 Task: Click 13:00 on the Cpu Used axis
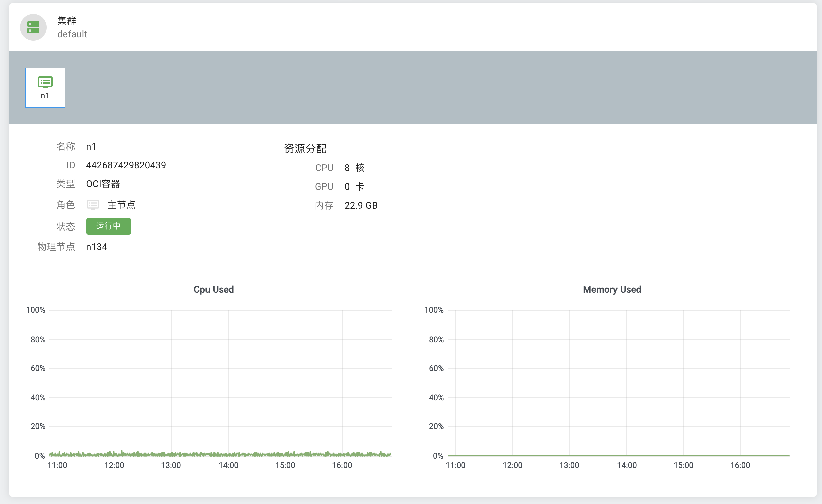click(x=171, y=465)
